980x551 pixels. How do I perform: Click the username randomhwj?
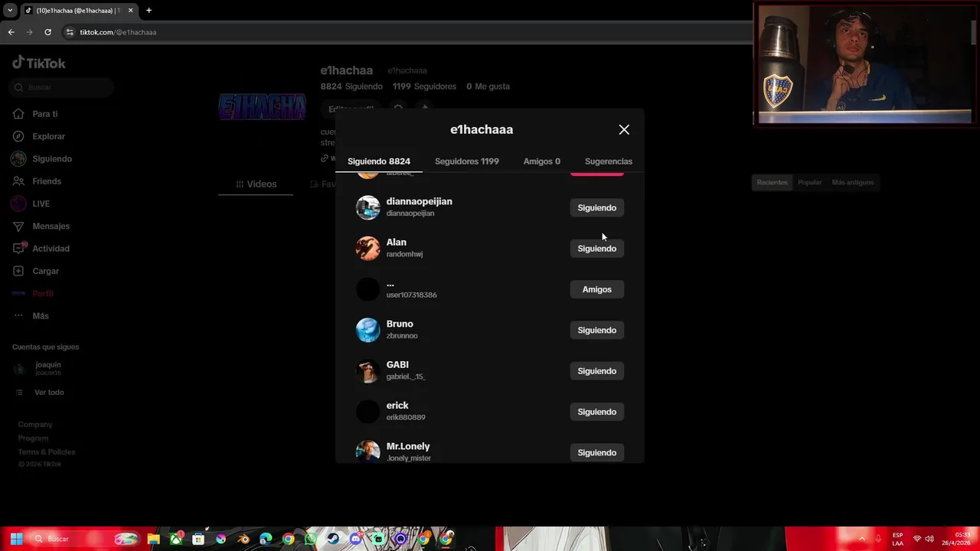pyautogui.click(x=404, y=254)
